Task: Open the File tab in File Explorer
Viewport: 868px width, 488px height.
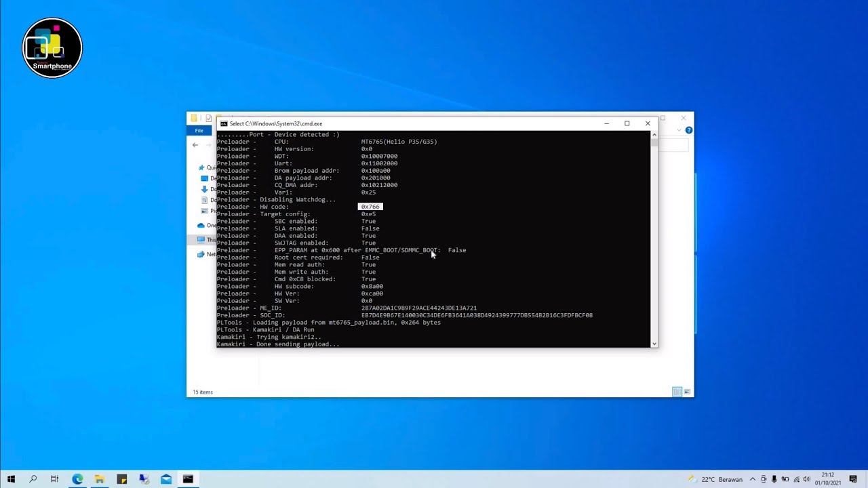Action: tap(199, 131)
